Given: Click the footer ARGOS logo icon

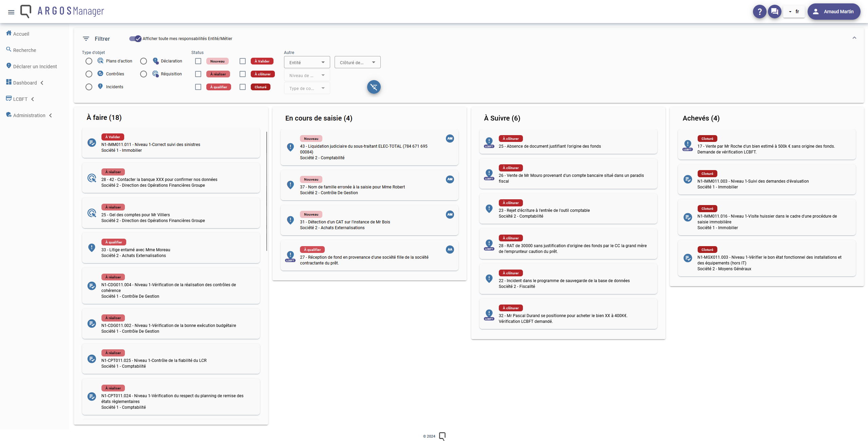Looking at the screenshot, I should [442, 436].
